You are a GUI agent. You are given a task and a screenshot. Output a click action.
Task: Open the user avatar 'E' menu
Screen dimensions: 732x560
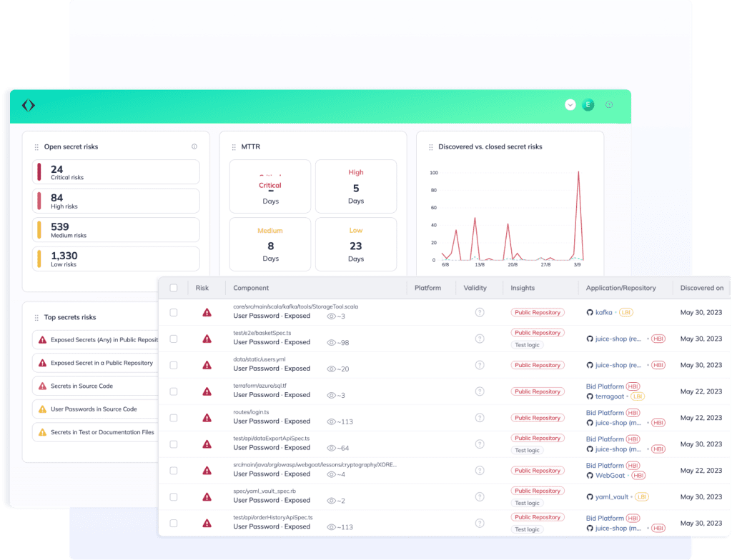pyautogui.click(x=588, y=105)
